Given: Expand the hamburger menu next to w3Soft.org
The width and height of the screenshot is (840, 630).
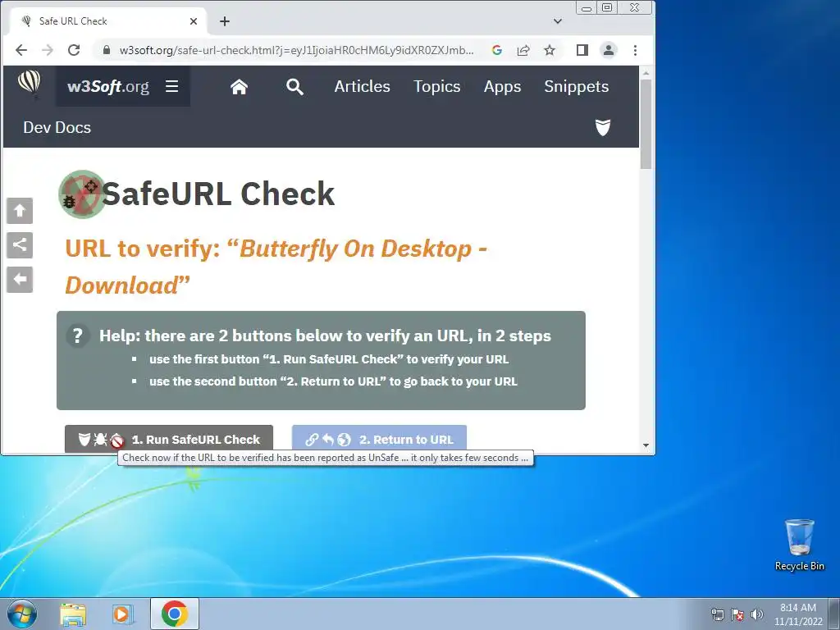Looking at the screenshot, I should point(171,86).
